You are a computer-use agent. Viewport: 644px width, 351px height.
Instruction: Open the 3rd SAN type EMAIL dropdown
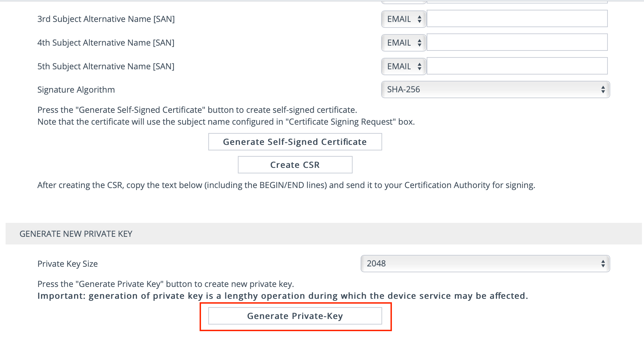click(404, 19)
